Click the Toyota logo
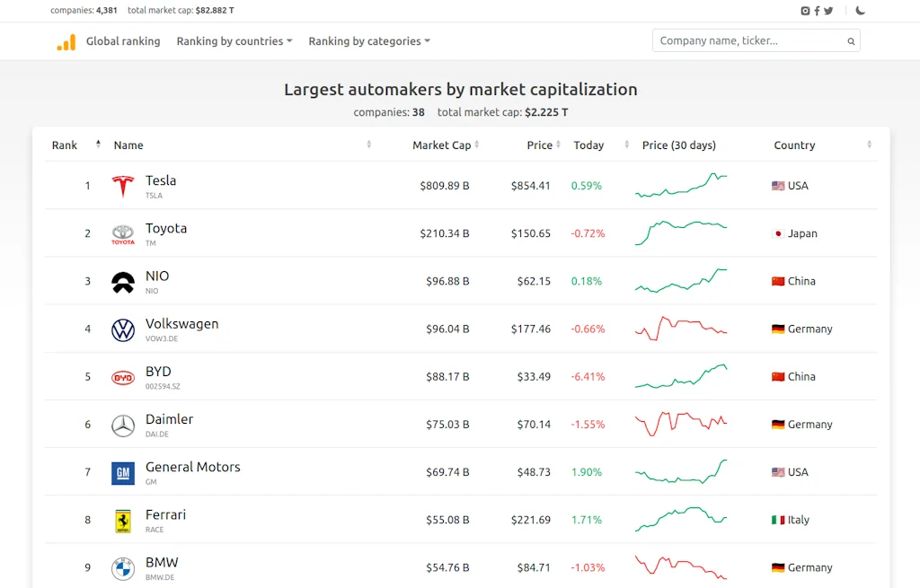Viewport: 920px width, 588px height. [x=123, y=233]
